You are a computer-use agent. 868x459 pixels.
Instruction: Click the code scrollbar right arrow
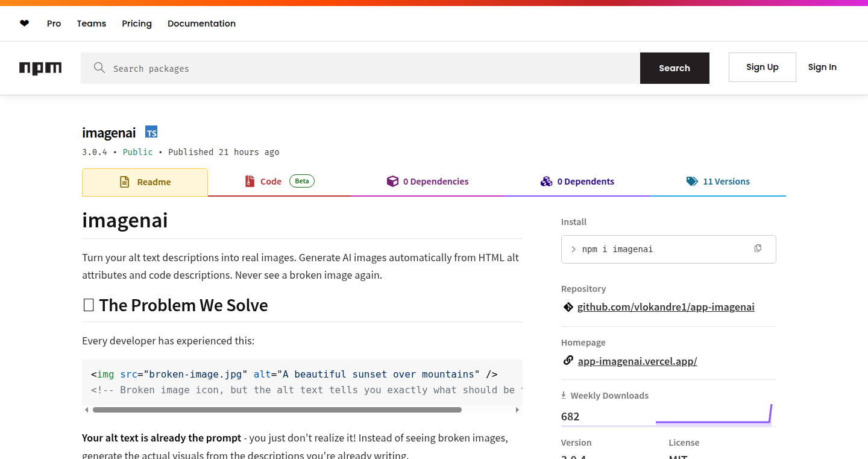pyautogui.click(x=517, y=410)
